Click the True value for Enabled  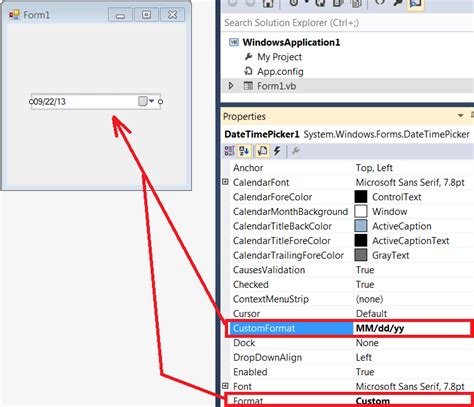tap(365, 372)
